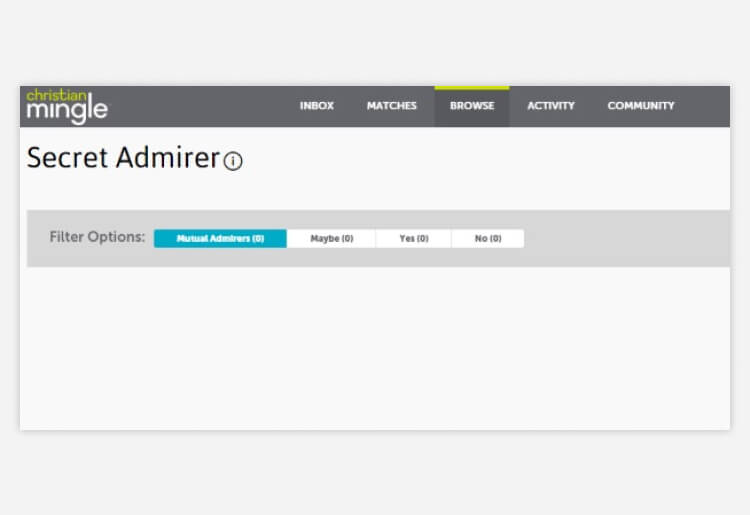Click the Christian Mingle logo
Image resolution: width=750 pixels, height=515 pixels.
tap(66, 106)
